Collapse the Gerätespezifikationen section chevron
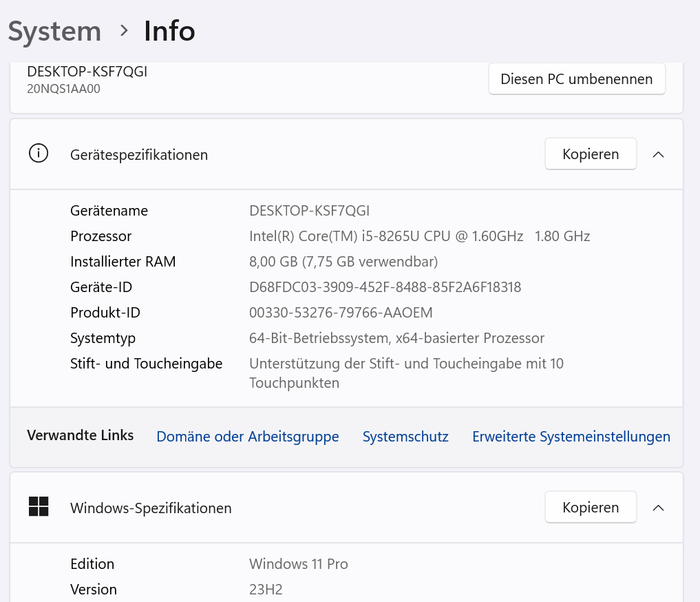Viewport: 700px width, 602px height. (658, 154)
